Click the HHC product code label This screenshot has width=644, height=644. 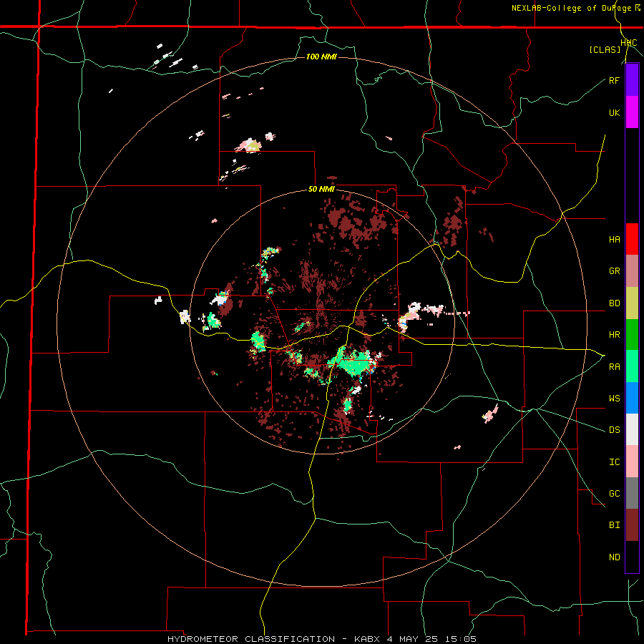click(629, 43)
